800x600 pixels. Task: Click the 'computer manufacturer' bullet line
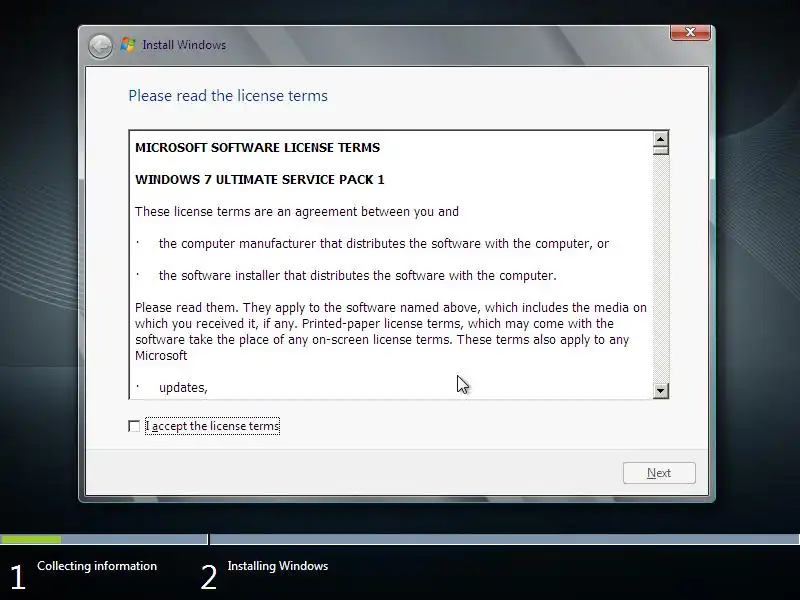click(384, 244)
